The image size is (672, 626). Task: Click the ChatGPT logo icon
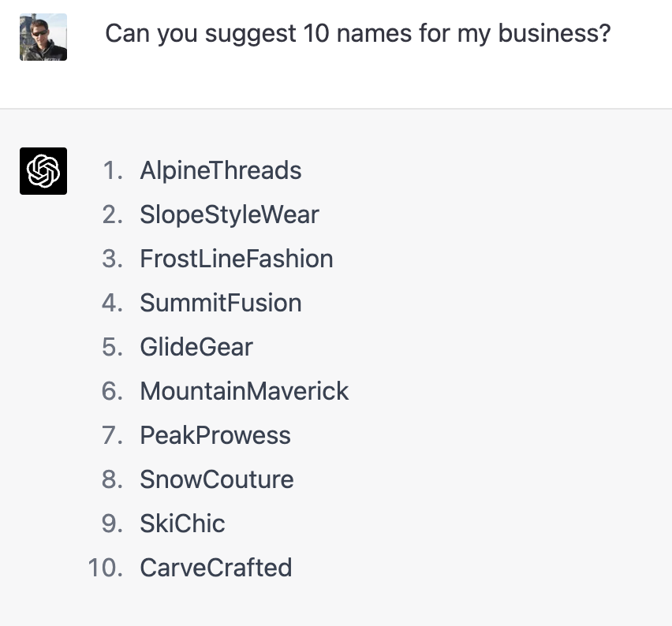coord(43,171)
